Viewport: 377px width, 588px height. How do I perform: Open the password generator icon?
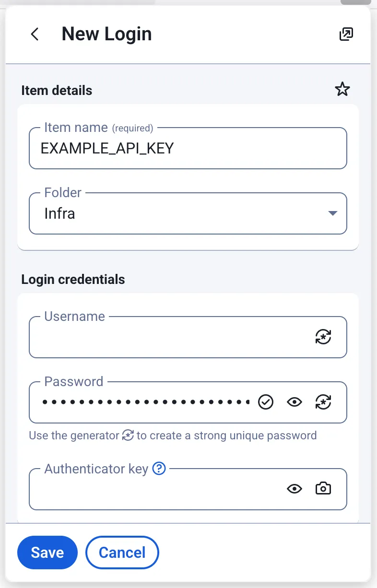323,402
